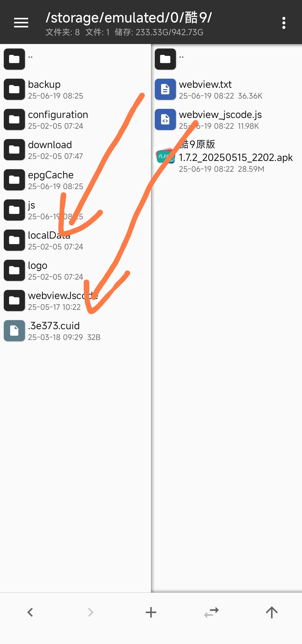Open the webview.txt file
This screenshot has height=644, width=302.
[x=226, y=89]
